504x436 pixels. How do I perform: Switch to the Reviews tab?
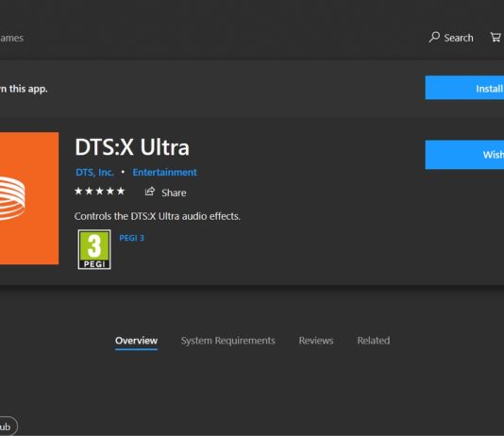tap(316, 341)
